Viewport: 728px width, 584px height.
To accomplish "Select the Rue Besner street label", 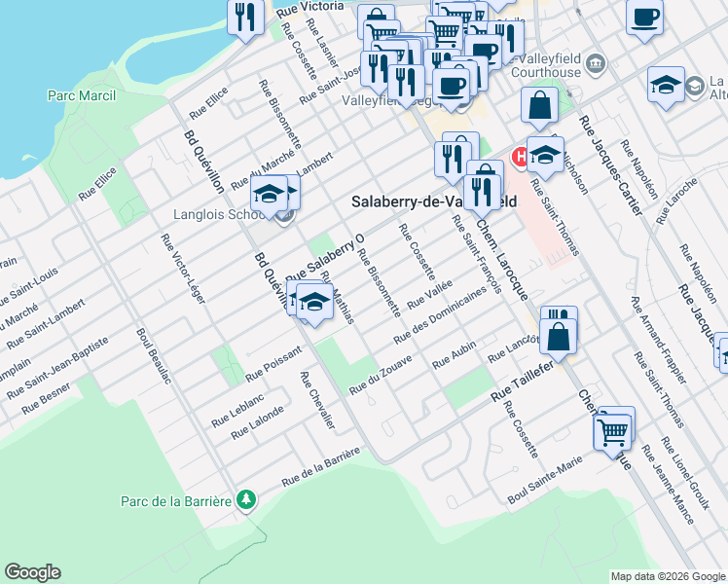I will click(46, 399).
